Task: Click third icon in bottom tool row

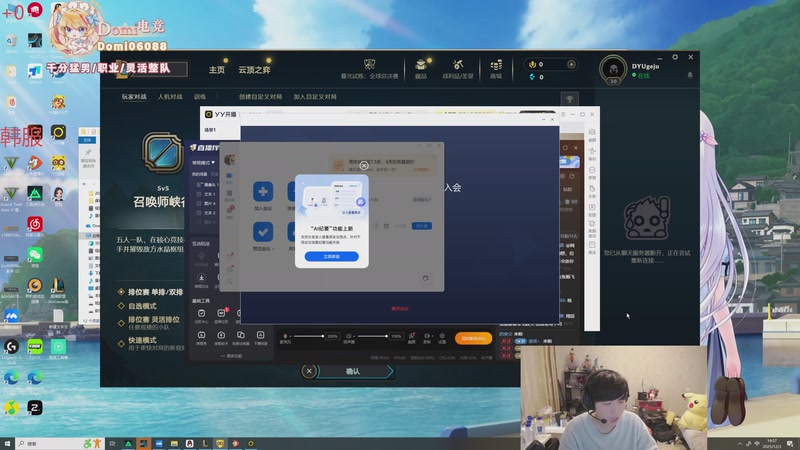Action: [241, 335]
